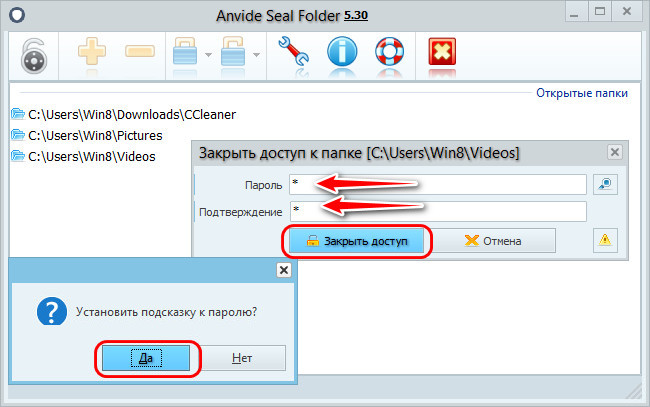
Task: Click the folder icon beside Pictures path
Action: click(18, 134)
